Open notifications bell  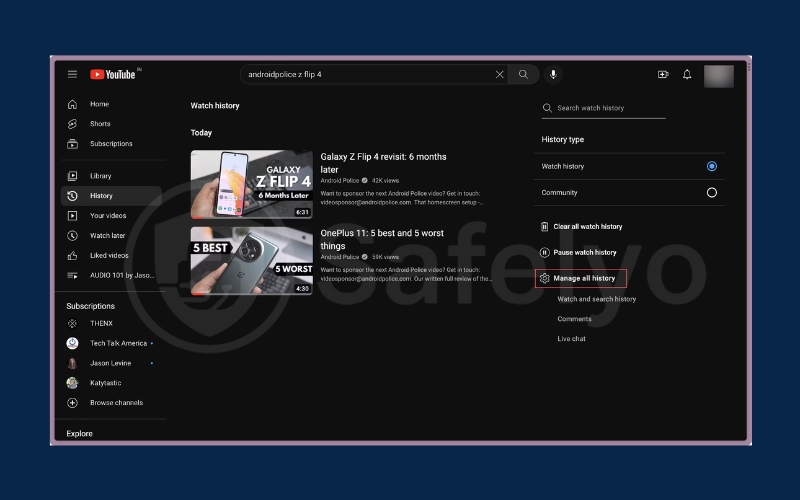point(687,74)
